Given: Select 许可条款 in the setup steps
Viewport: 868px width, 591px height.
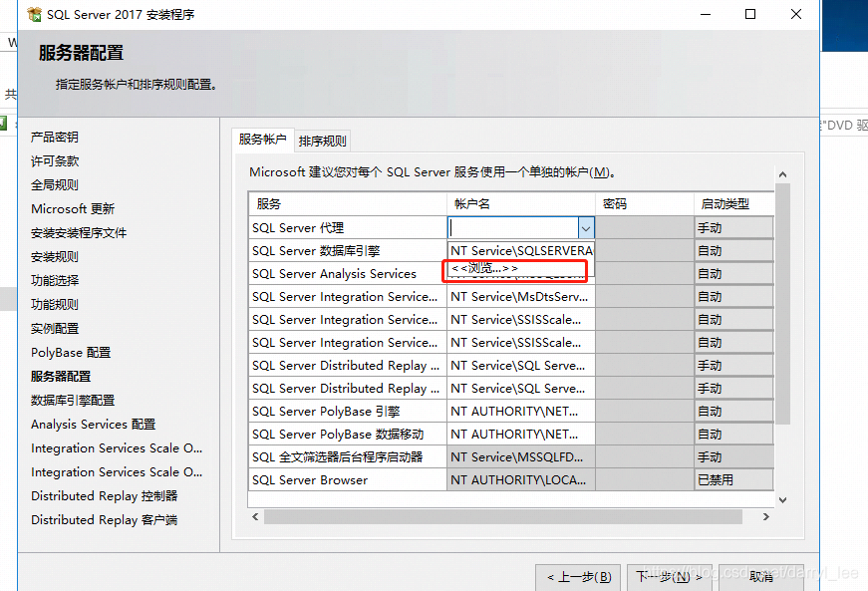Looking at the screenshot, I should [55, 161].
